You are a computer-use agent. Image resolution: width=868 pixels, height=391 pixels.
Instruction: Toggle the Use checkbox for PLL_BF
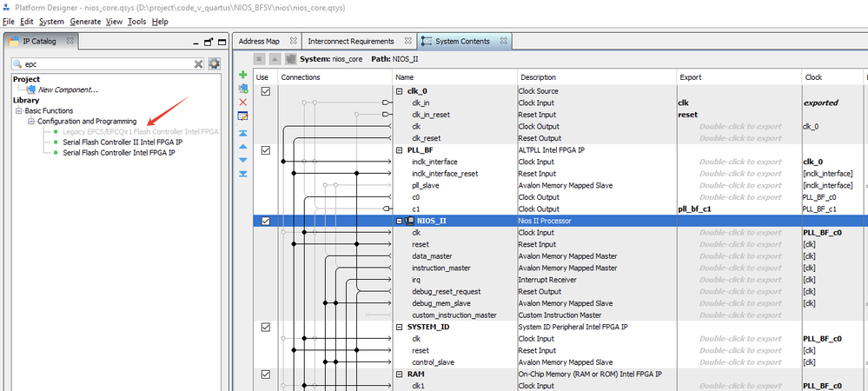(x=266, y=150)
